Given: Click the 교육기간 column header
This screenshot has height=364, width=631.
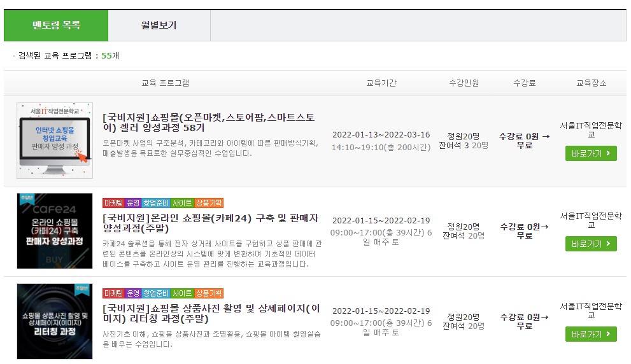Looking at the screenshot, I should tap(381, 83).
